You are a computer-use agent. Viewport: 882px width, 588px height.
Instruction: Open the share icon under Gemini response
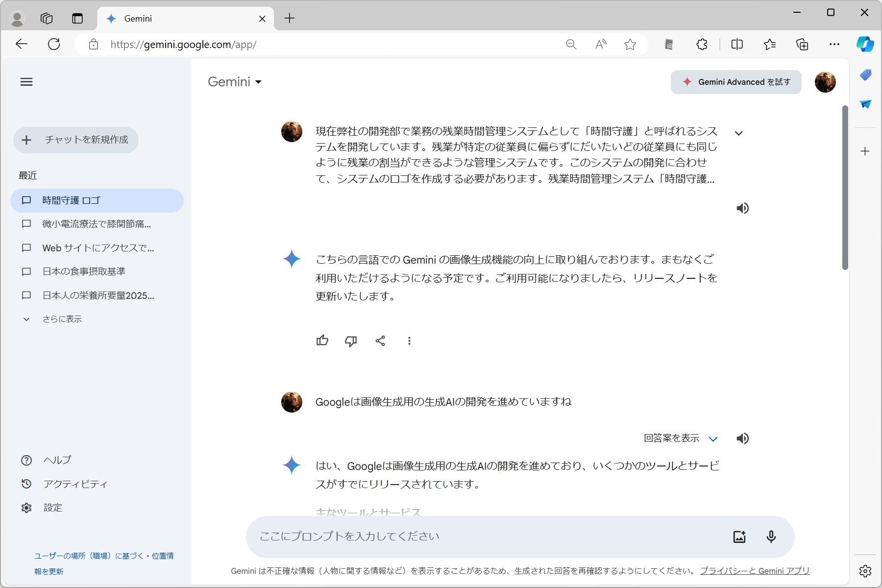click(380, 341)
